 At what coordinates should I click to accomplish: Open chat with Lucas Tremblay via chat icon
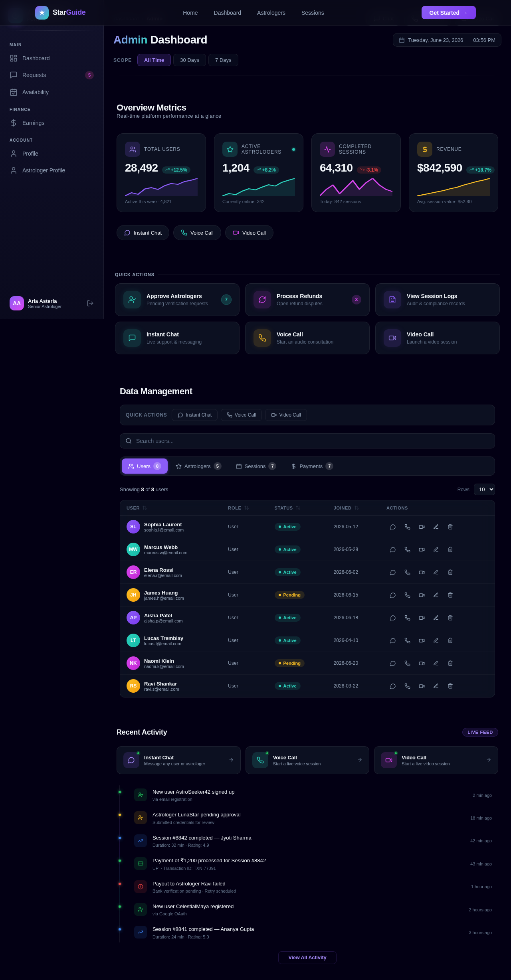393,640
